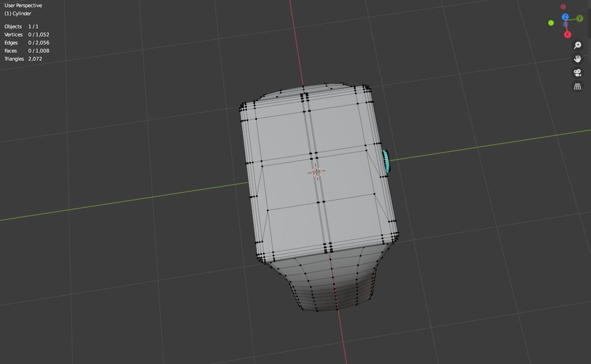Click the 3D cursor at the viewport center
The image size is (591, 364).
[x=316, y=171]
